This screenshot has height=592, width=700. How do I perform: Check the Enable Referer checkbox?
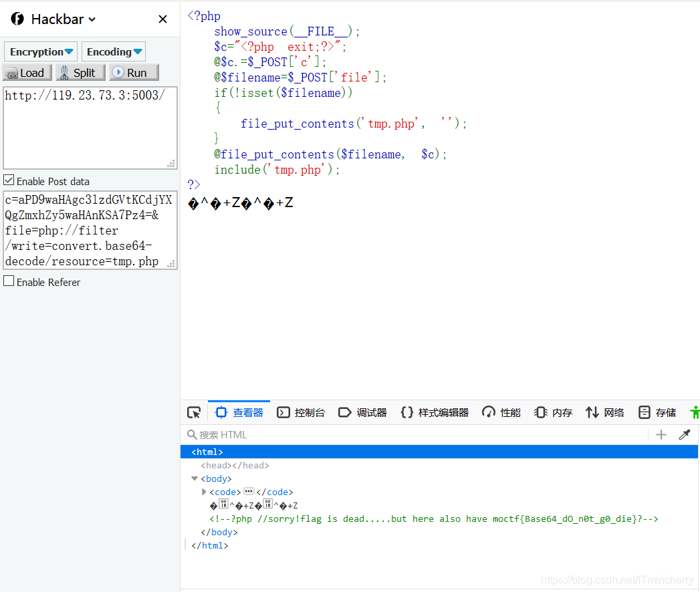(x=9, y=281)
